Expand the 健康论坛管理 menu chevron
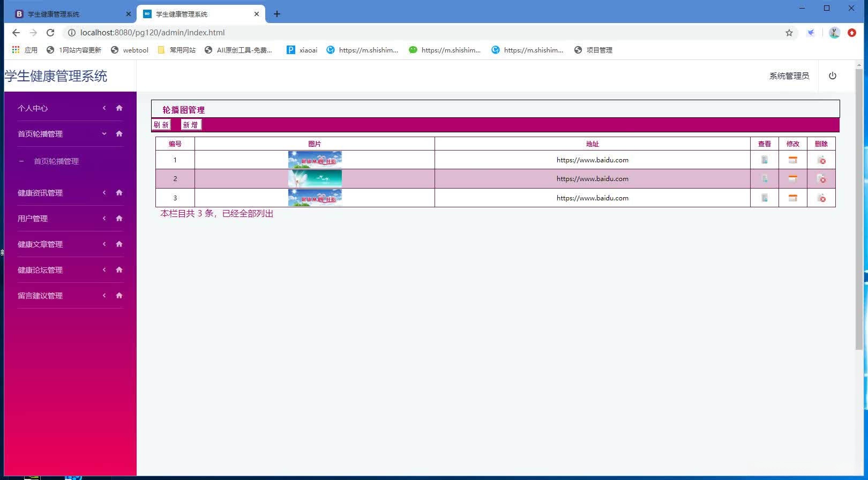This screenshot has height=480, width=868. [104, 269]
